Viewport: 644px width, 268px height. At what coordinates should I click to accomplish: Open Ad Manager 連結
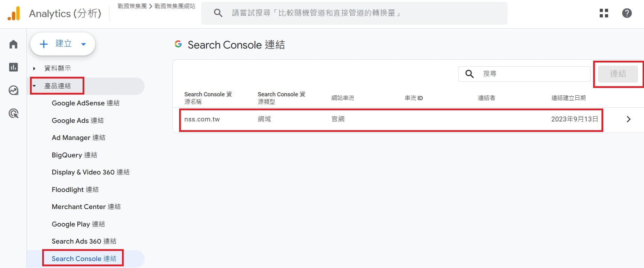[78, 137]
